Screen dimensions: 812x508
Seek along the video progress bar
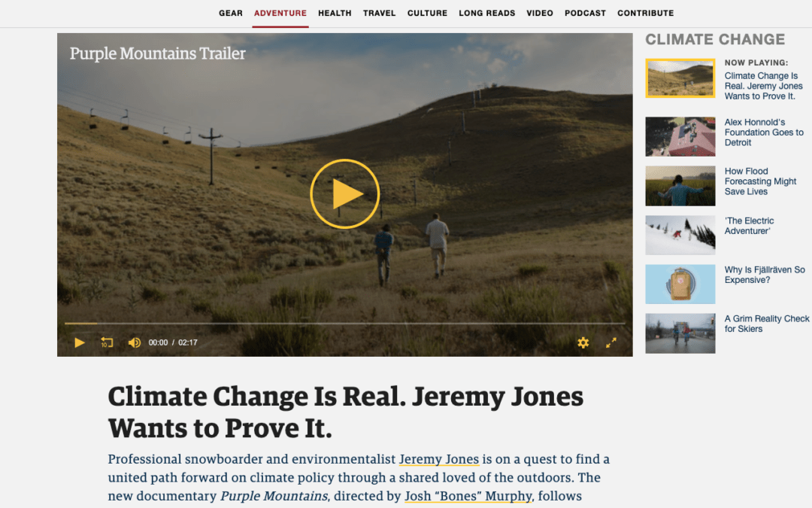pyautogui.click(x=345, y=324)
